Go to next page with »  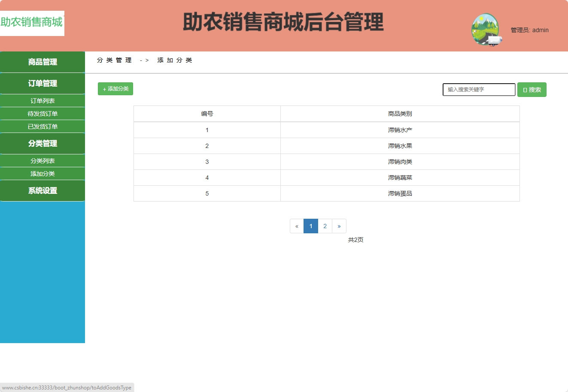(x=339, y=226)
